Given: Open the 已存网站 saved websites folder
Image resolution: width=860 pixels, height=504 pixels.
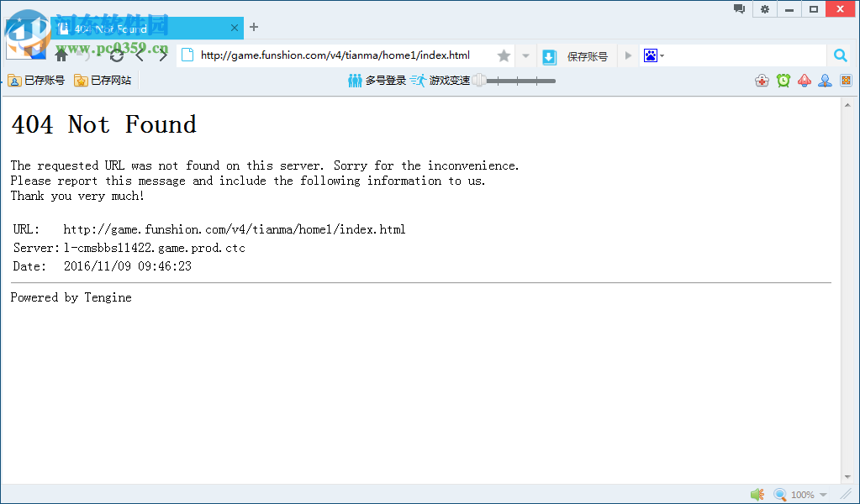Looking at the screenshot, I should pos(103,81).
